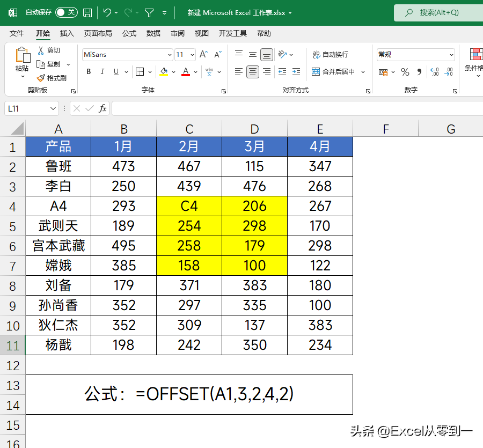Increase font size with larger A icon
This screenshot has height=448, width=483.
click(x=203, y=55)
